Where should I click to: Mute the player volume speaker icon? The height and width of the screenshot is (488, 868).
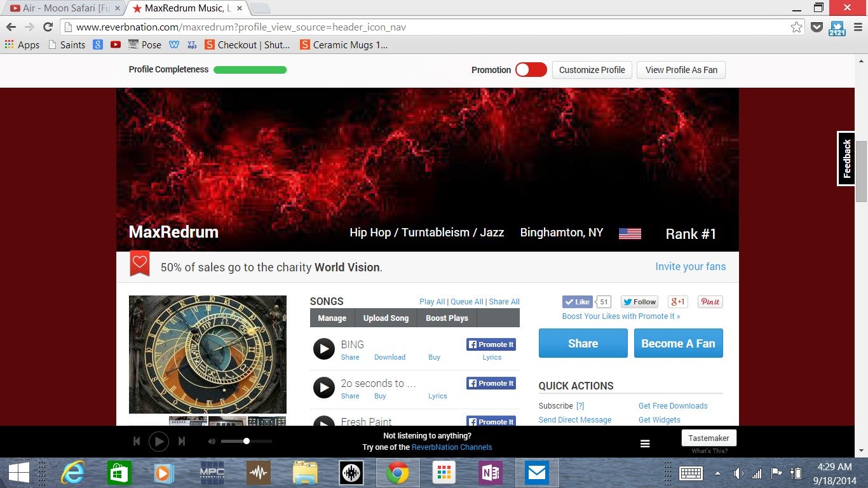[x=212, y=441]
